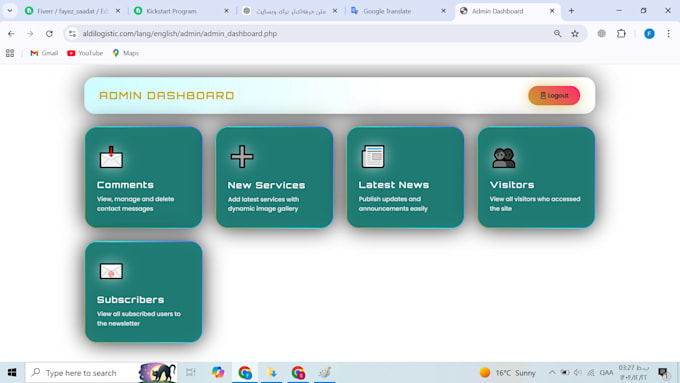The image size is (680, 383).
Task: Open the Latest News card title
Action: [394, 185]
